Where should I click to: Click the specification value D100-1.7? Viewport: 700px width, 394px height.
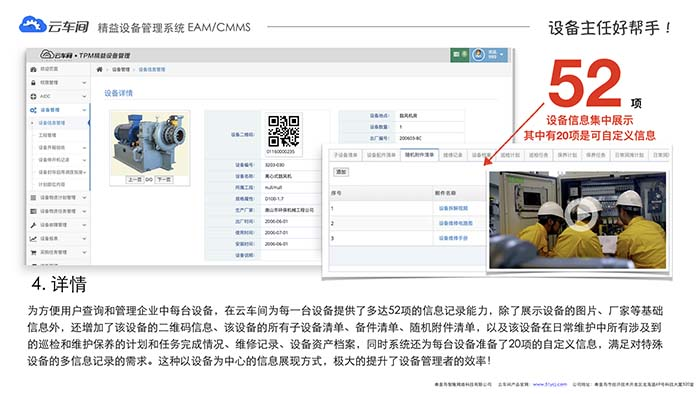[x=274, y=199]
